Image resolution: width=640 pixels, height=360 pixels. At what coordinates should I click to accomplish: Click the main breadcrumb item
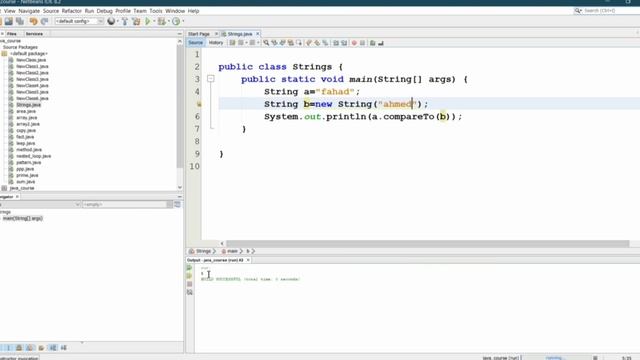232,251
